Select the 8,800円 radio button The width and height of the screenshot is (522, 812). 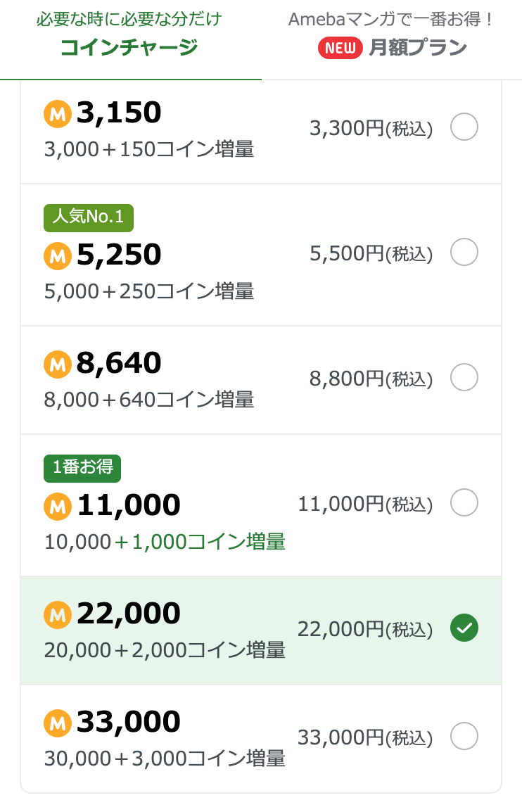(x=464, y=377)
